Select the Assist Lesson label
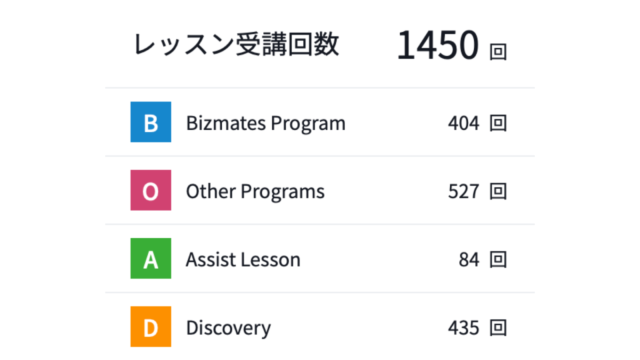640x360 pixels. pyautogui.click(x=243, y=260)
